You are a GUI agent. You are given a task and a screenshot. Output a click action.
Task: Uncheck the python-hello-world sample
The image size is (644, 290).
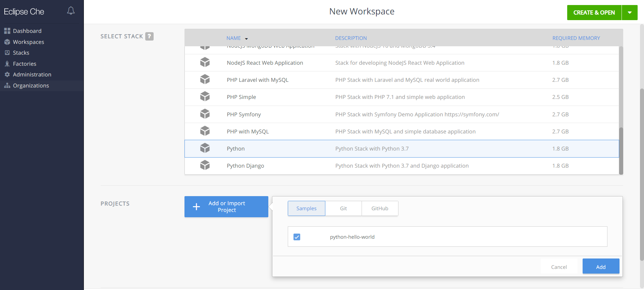[297, 237]
